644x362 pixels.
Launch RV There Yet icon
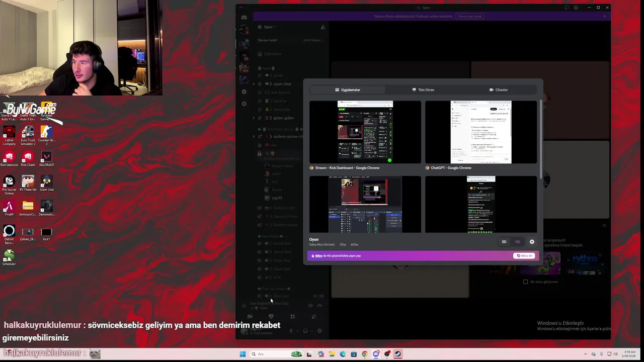point(28,184)
